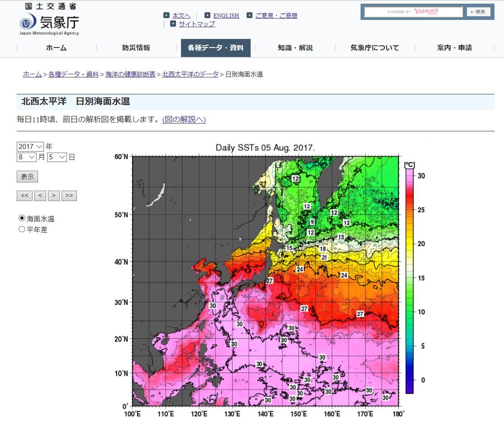
Task: Select the 海面水温 radio button
Action: point(22,218)
